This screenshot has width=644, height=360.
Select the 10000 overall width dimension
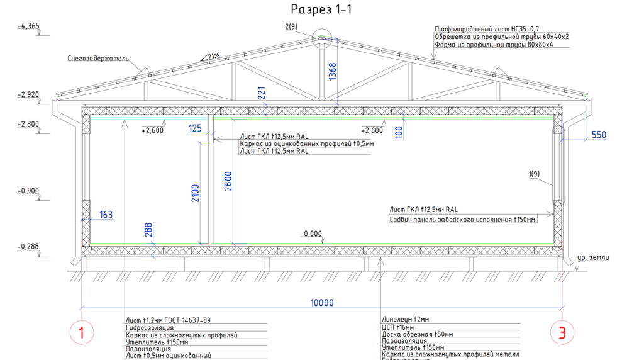click(x=321, y=303)
